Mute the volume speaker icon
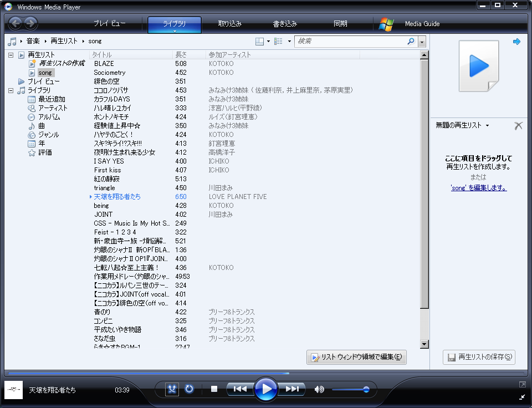The height and width of the screenshot is (408, 532). click(319, 389)
